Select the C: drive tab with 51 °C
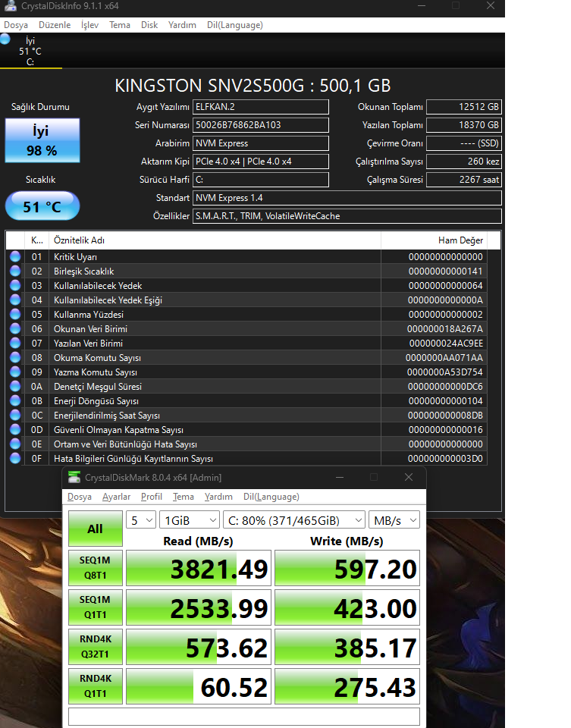The image size is (571, 728). coord(30,51)
